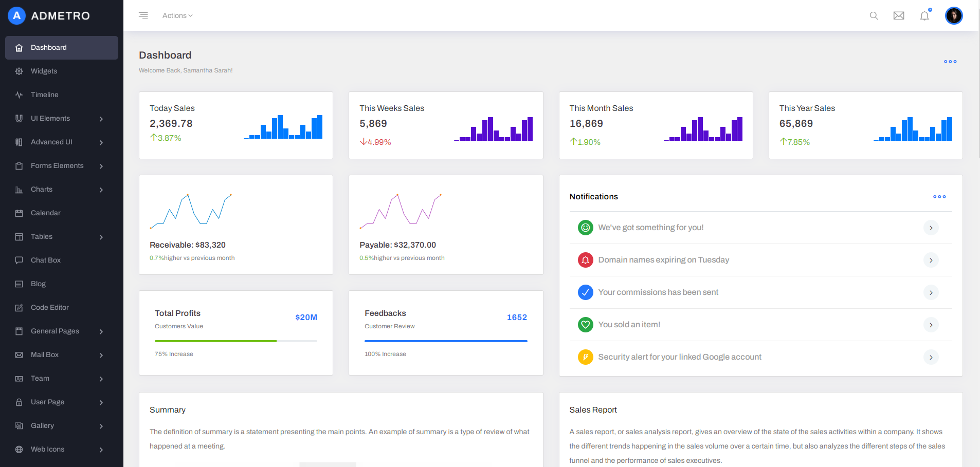Open the search icon in the top bar

(x=874, y=15)
